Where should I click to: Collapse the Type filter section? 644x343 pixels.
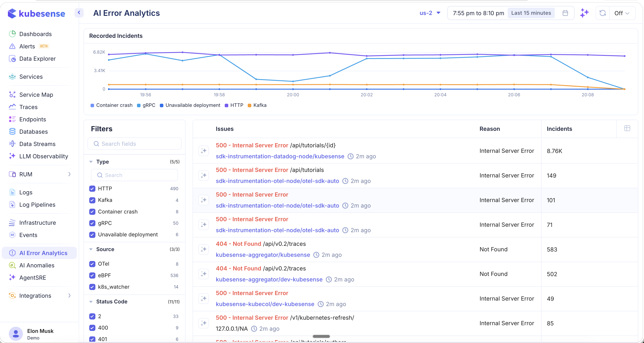point(91,162)
